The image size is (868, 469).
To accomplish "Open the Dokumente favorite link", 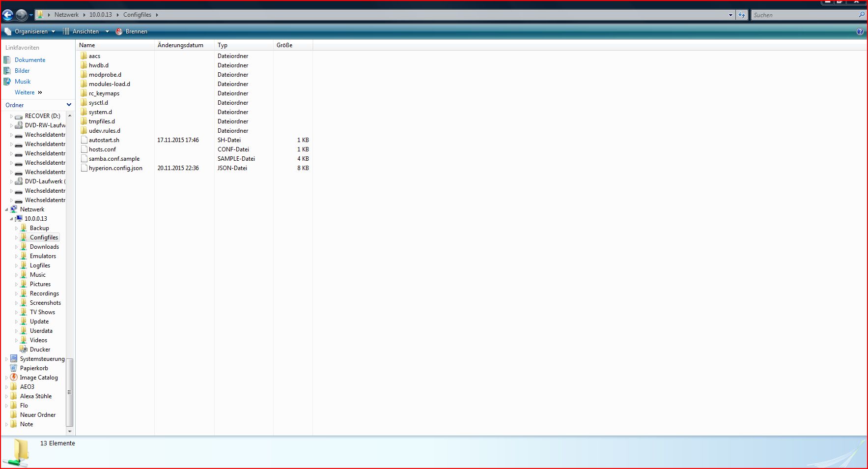I will 29,60.
